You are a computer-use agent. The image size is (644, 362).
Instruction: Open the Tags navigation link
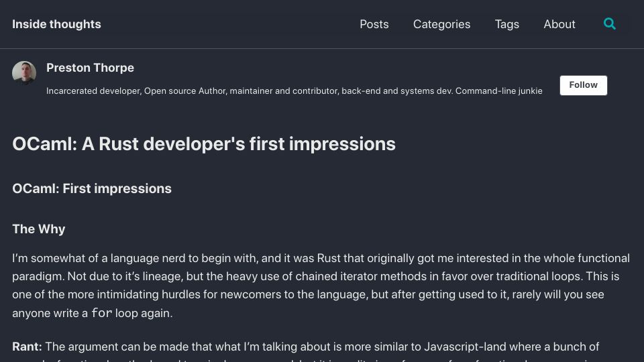click(507, 24)
